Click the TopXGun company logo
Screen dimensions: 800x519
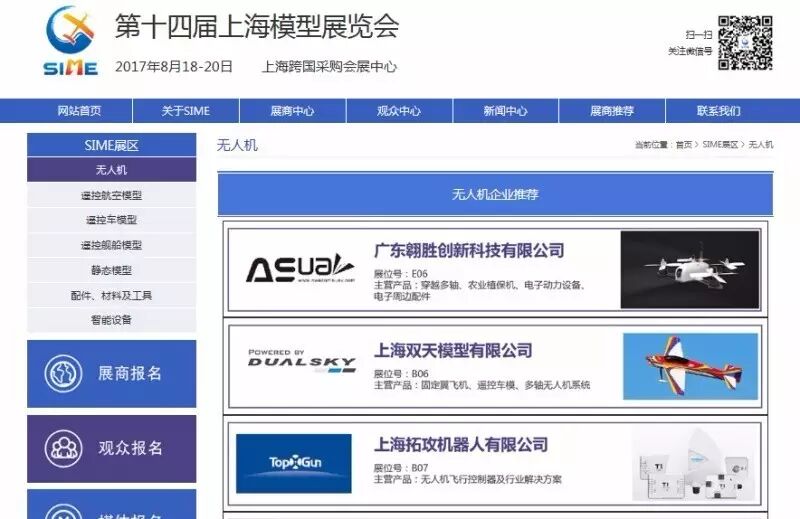[x=294, y=463]
